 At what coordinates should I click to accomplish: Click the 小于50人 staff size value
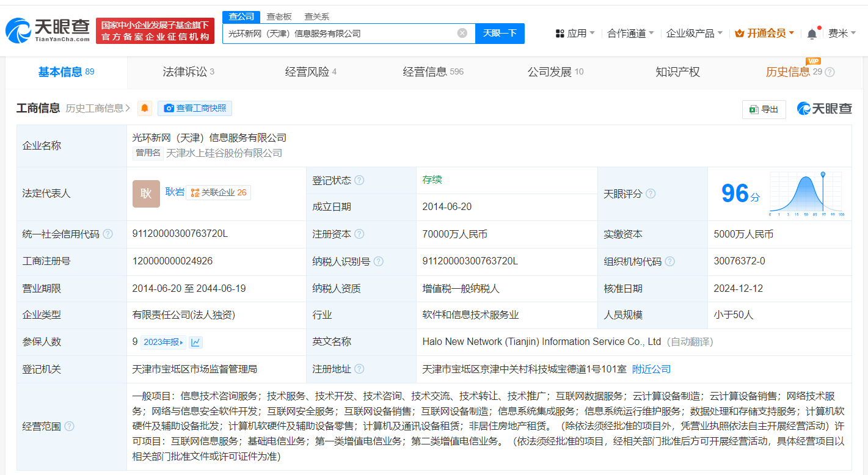734,315
